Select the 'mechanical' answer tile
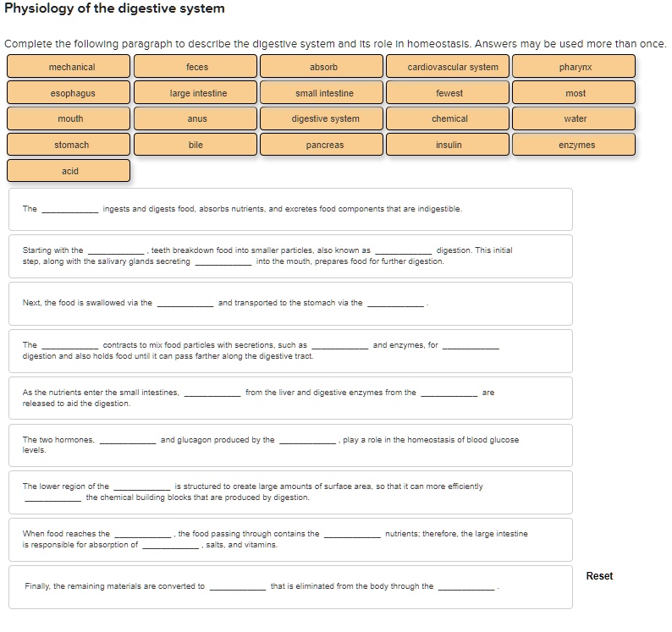The height and width of the screenshot is (632, 672). [69, 67]
